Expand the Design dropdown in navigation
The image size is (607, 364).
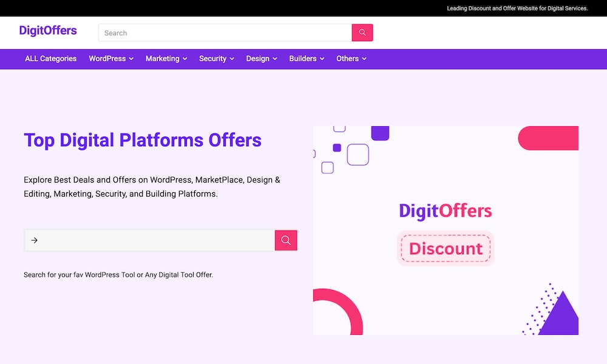click(x=261, y=59)
